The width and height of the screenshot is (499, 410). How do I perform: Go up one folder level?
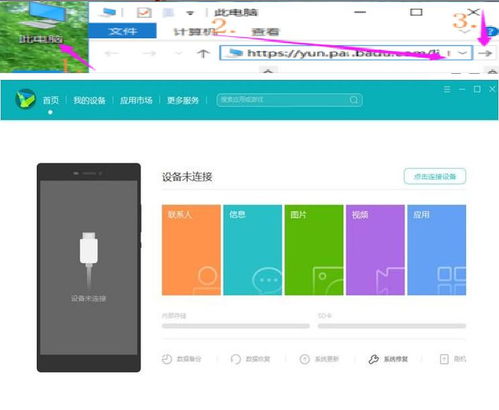tap(203, 53)
